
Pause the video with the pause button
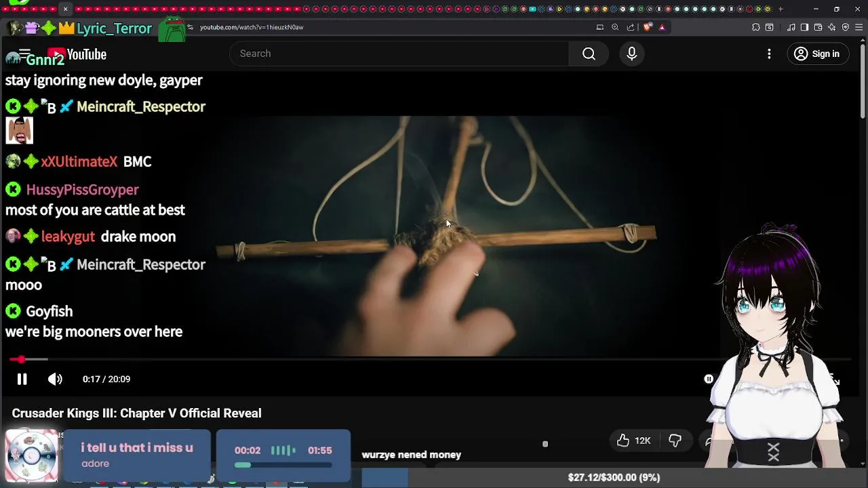pos(22,379)
